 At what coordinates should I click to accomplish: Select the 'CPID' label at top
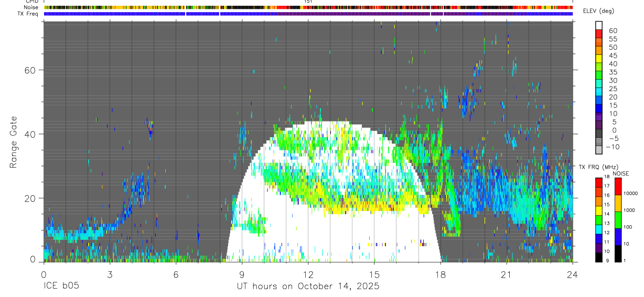(x=32, y=2)
